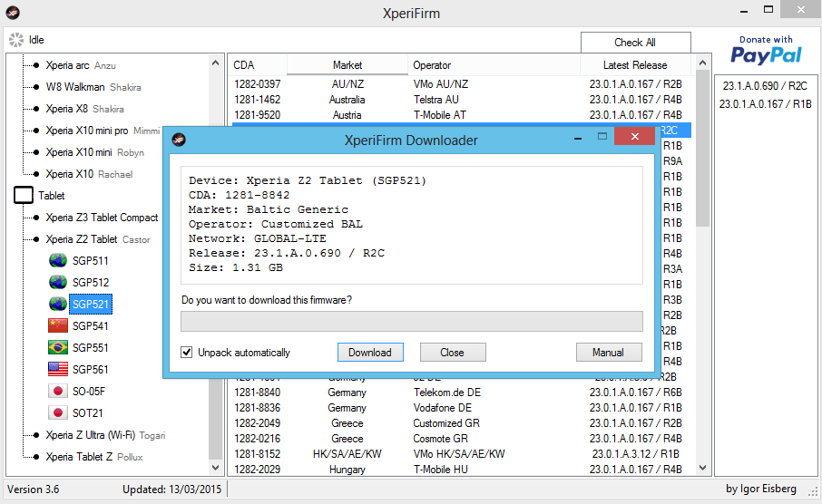Select the SGP561 model entry
This screenshot has height=504, width=822.
90,369
